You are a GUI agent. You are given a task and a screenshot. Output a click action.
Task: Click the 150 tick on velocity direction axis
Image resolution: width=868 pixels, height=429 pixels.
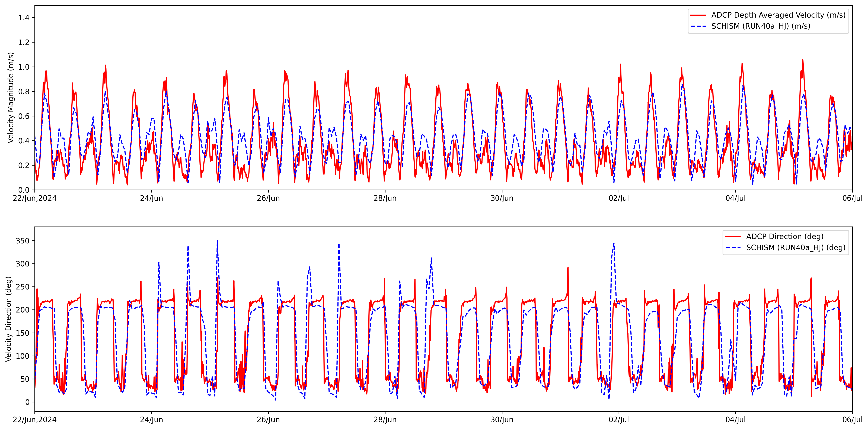pos(23,333)
